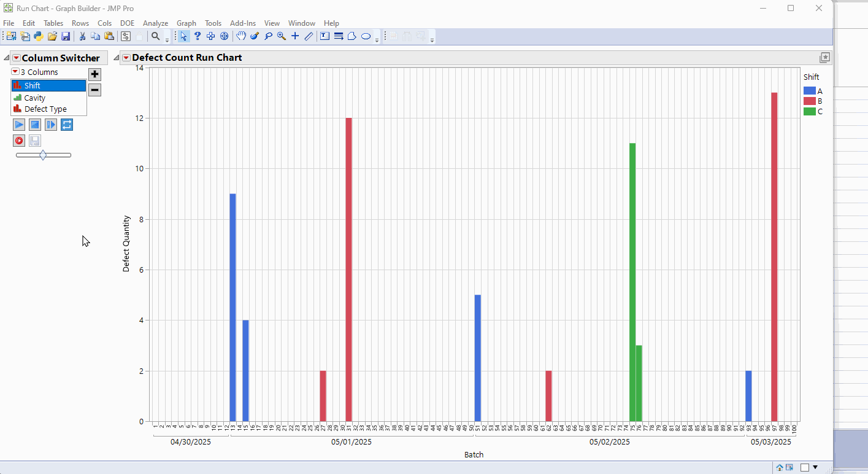Activate the Annotate text tool
868x474 pixels.
pyautogui.click(x=324, y=36)
